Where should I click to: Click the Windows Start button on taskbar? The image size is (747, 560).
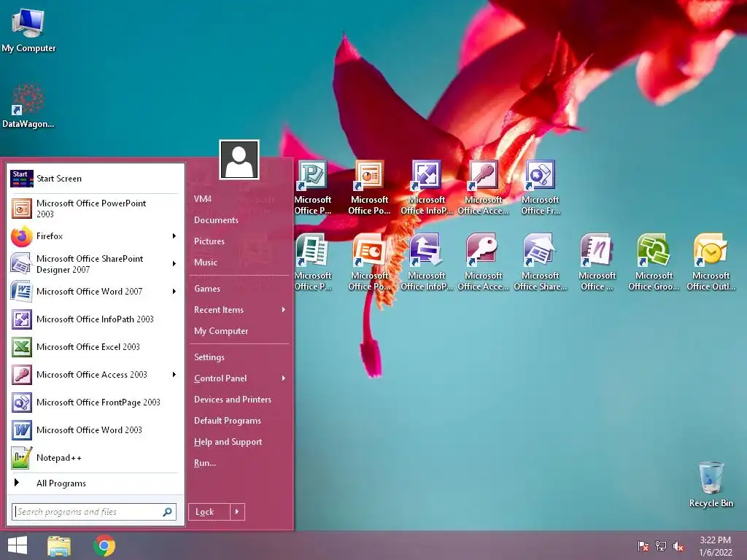(18, 545)
